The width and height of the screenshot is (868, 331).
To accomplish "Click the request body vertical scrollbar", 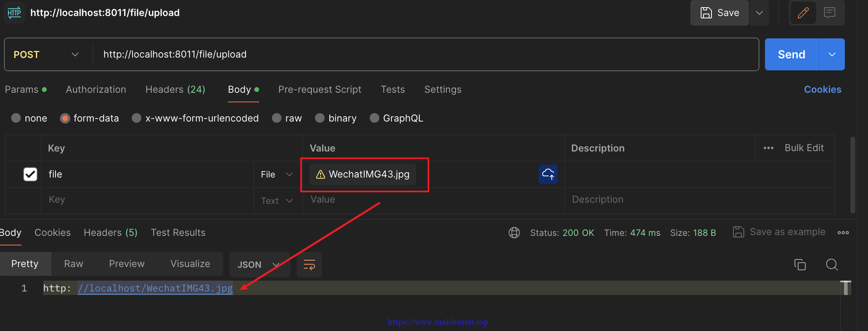I will (x=853, y=175).
